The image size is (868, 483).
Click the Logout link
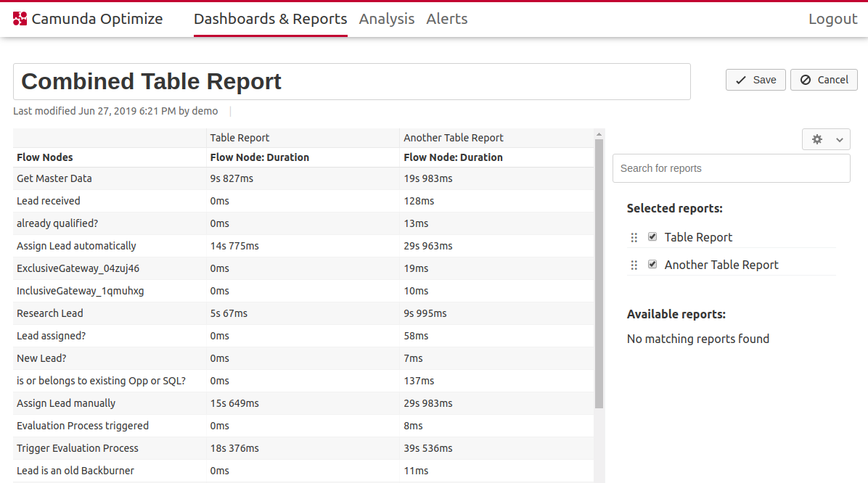[832, 19]
